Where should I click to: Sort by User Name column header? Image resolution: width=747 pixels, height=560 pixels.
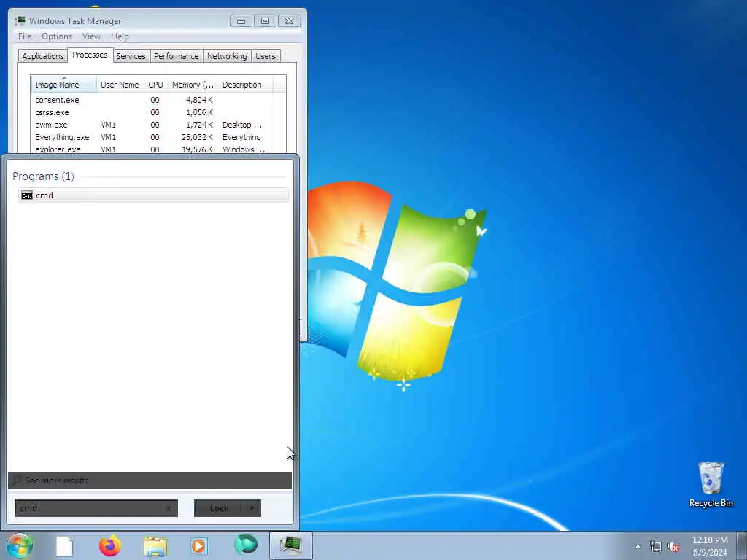(x=120, y=85)
